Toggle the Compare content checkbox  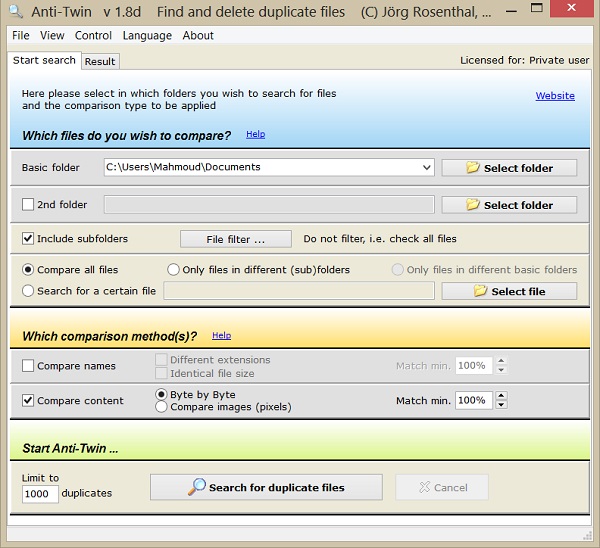click(28, 400)
